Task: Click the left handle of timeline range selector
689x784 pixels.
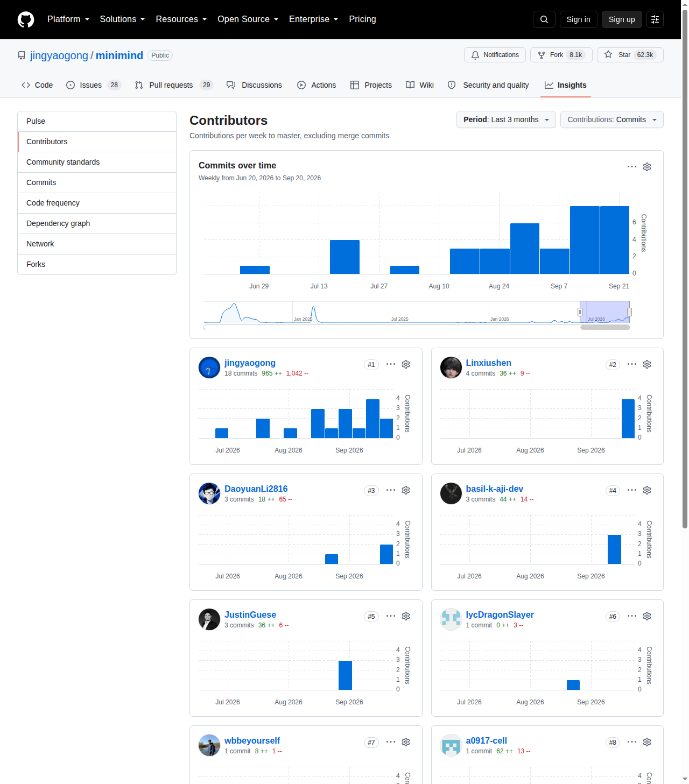Action: (580, 312)
